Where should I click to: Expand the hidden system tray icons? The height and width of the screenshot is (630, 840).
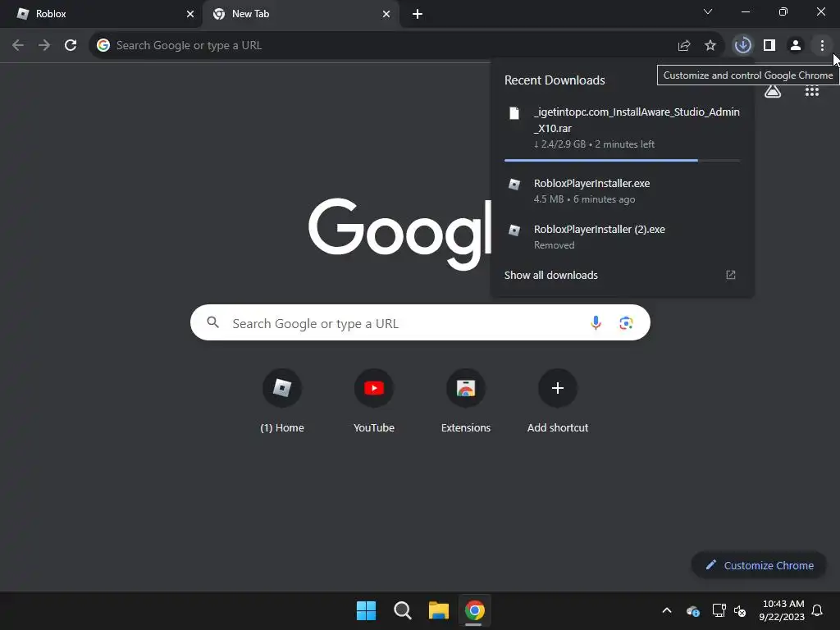coord(667,610)
